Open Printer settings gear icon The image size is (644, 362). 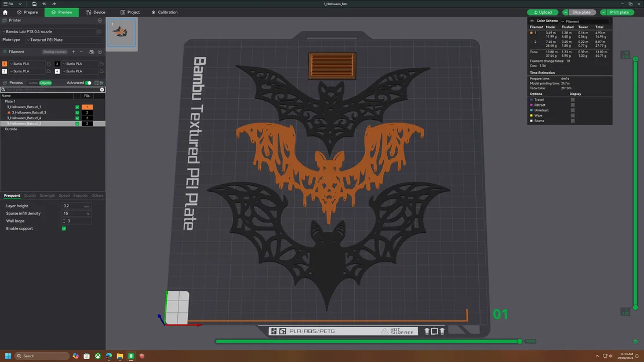[100, 20]
